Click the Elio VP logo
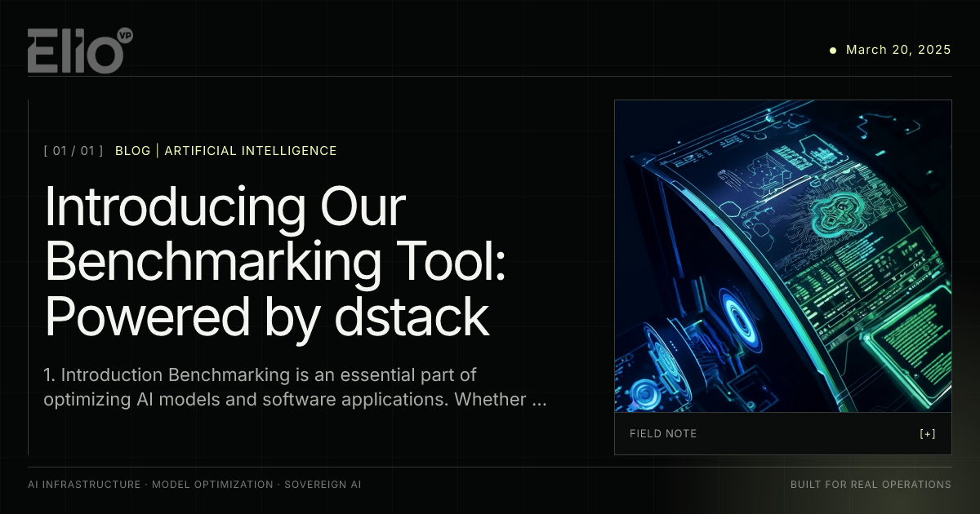The image size is (980, 514). click(80, 51)
